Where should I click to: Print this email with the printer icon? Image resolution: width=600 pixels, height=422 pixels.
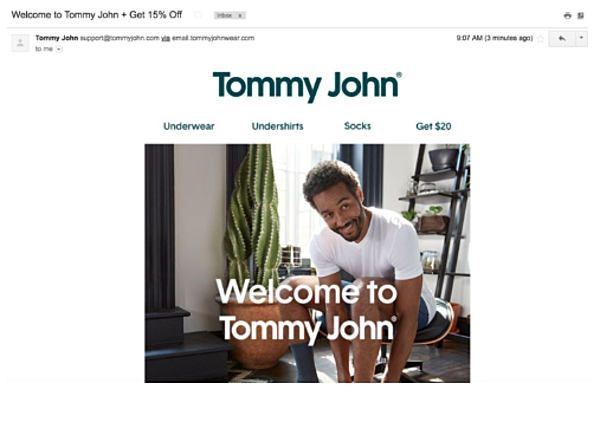(x=567, y=16)
